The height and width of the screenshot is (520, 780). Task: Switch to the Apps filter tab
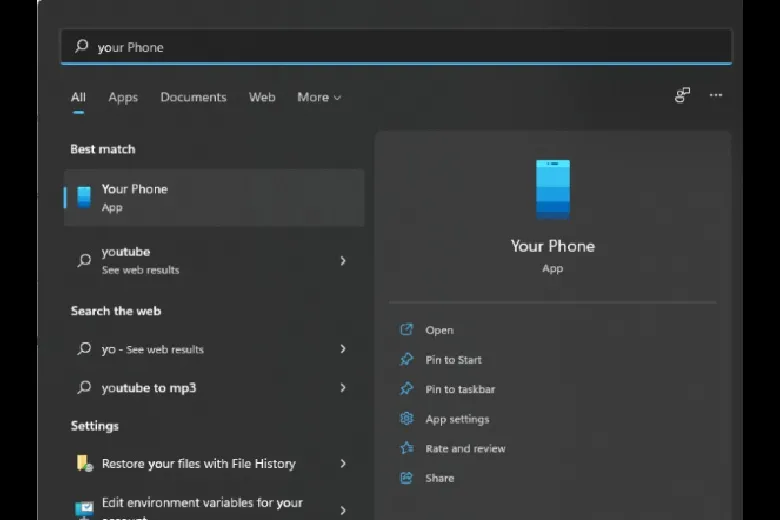[123, 97]
